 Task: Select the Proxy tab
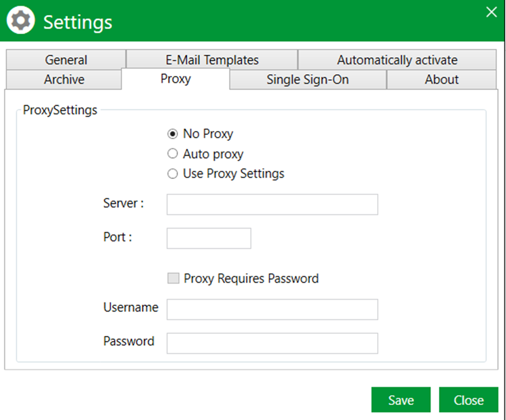(x=176, y=79)
